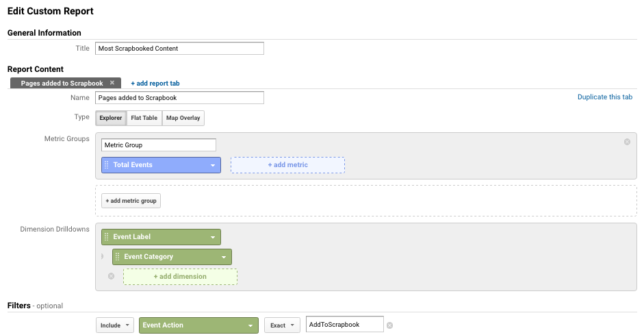Open the Include filter dropdown
Screen dimensions: 644x335
point(115,325)
